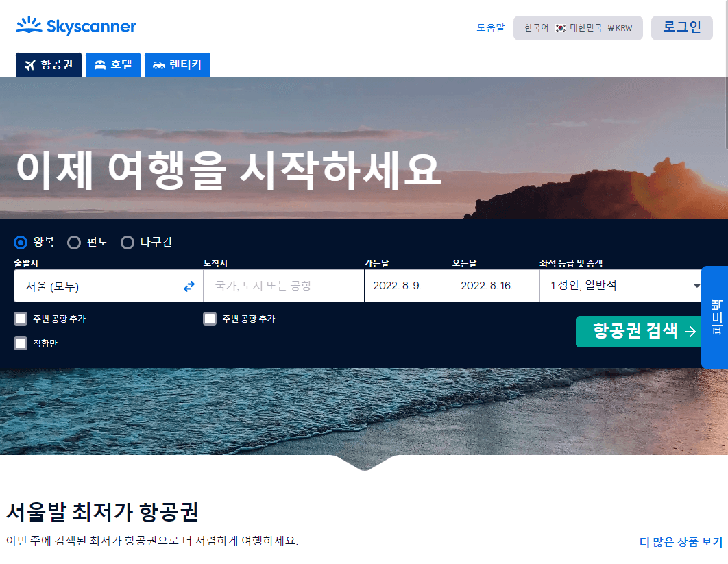
Task: Open the 가는날 date picker
Action: click(408, 286)
